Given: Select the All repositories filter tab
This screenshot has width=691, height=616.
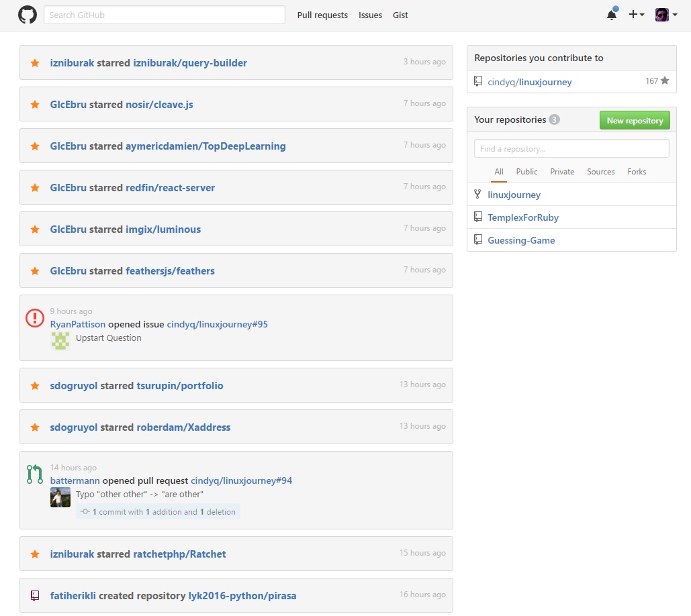Looking at the screenshot, I should (x=499, y=172).
